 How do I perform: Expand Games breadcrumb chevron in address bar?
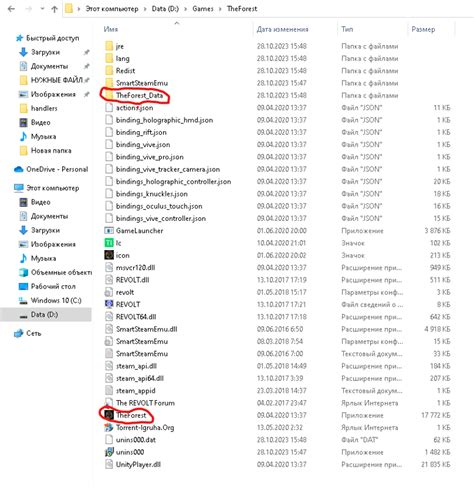tap(220, 9)
